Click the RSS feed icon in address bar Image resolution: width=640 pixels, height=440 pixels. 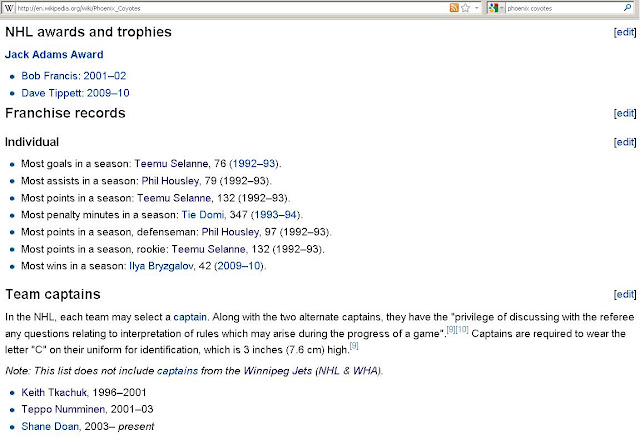(x=454, y=8)
